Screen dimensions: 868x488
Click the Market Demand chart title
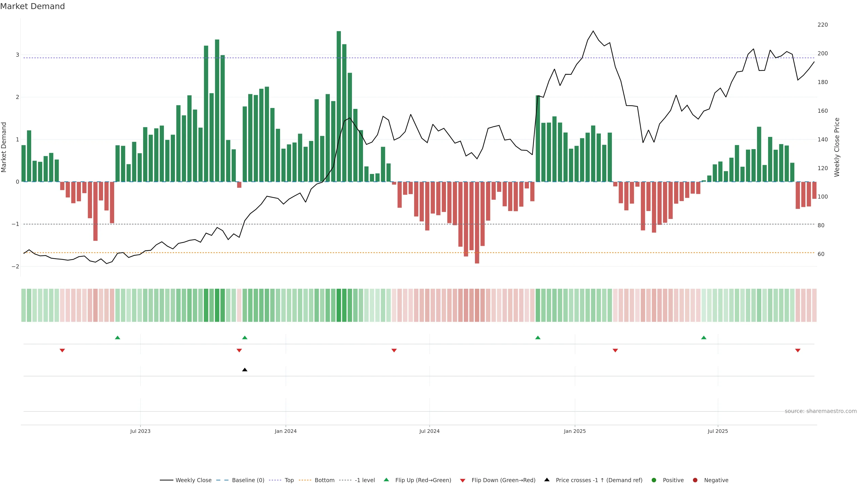(x=32, y=6)
